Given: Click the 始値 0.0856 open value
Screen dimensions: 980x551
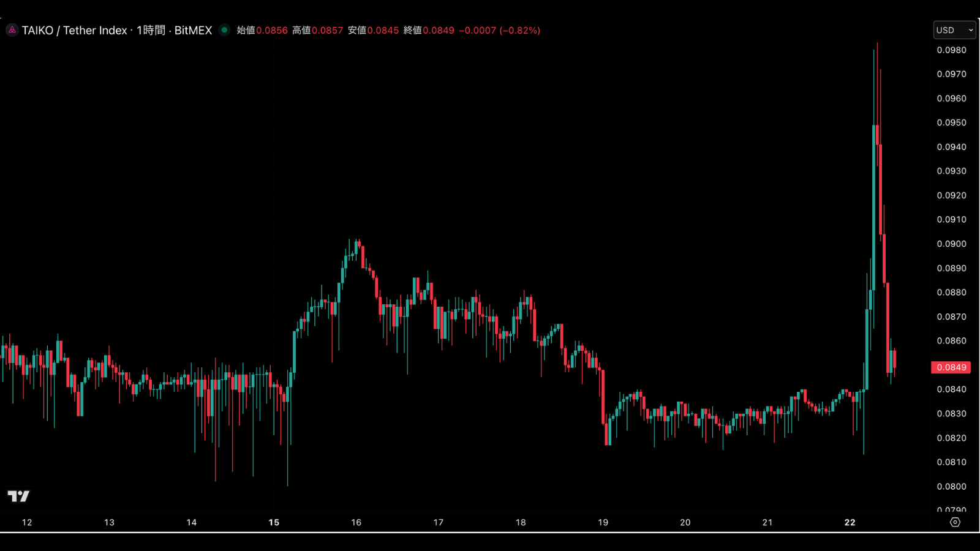Looking at the screenshot, I should (x=262, y=30).
